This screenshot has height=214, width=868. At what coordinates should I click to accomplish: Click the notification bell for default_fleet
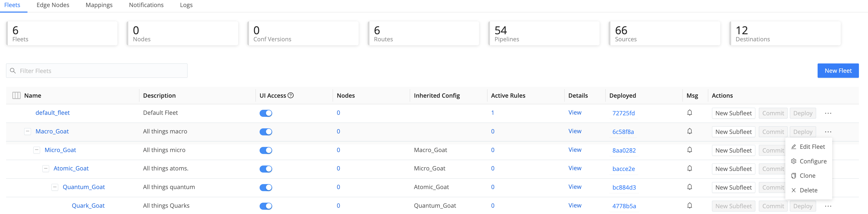click(689, 113)
